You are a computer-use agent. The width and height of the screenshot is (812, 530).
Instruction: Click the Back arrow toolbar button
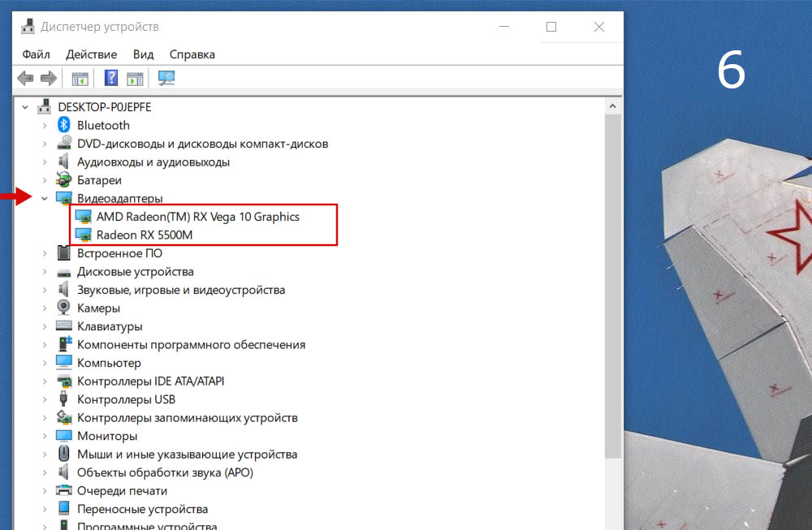[x=25, y=78]
